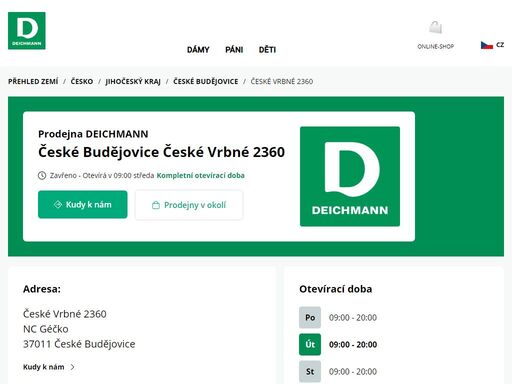Click the large Deichmann store logo image
The width and height of the screenshot is (512, 384).
350,176
